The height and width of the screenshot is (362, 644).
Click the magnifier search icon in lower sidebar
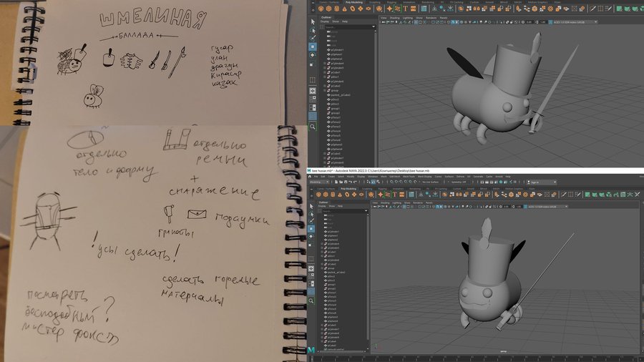tap(311, 301)
